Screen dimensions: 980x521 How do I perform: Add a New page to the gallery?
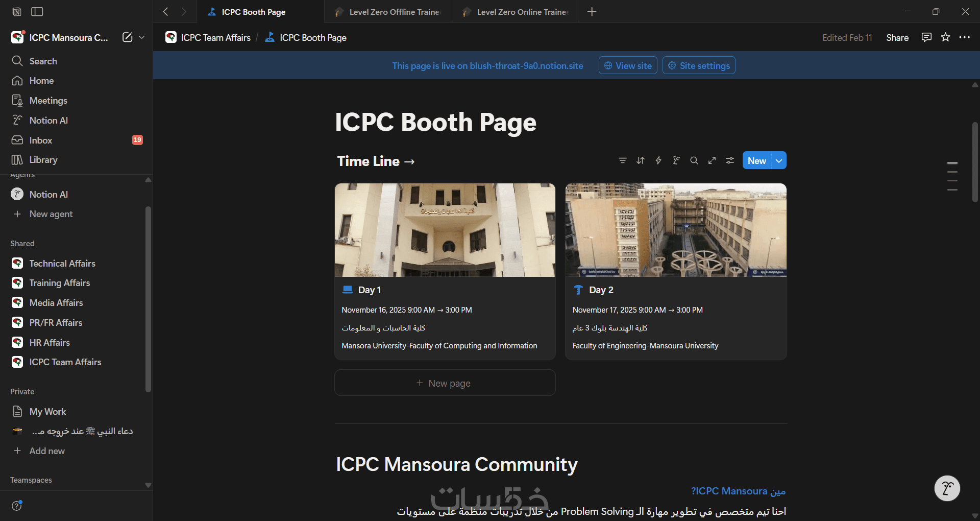445,383
